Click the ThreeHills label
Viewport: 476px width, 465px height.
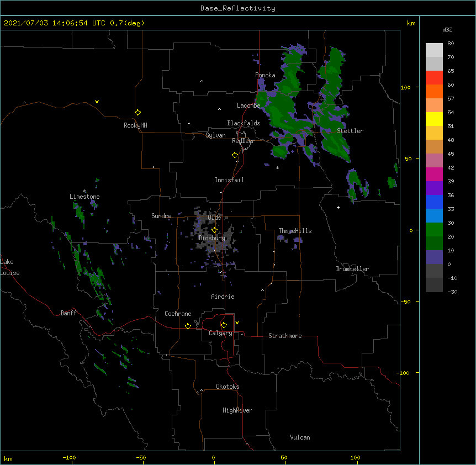coord(295,231)
